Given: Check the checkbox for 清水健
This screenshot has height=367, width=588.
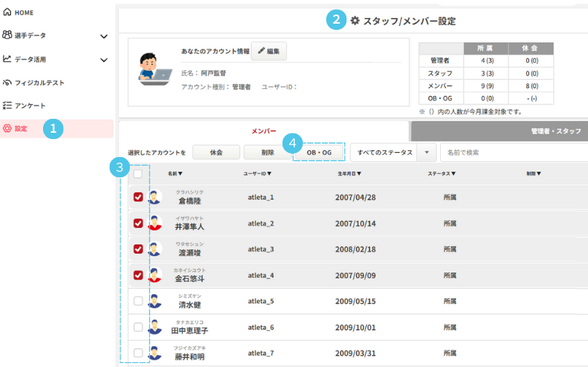Looking at the screenshot, I should [138, 301].
